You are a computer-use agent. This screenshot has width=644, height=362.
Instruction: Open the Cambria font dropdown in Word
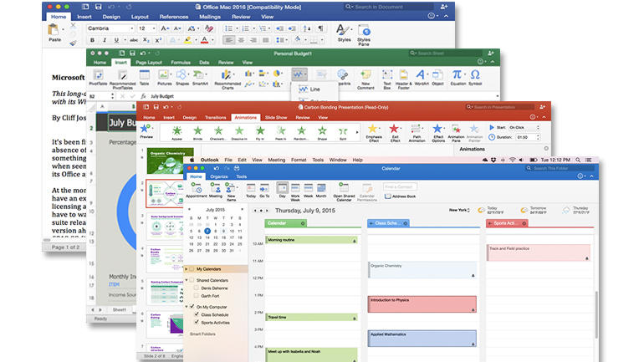tap(132, 28)
